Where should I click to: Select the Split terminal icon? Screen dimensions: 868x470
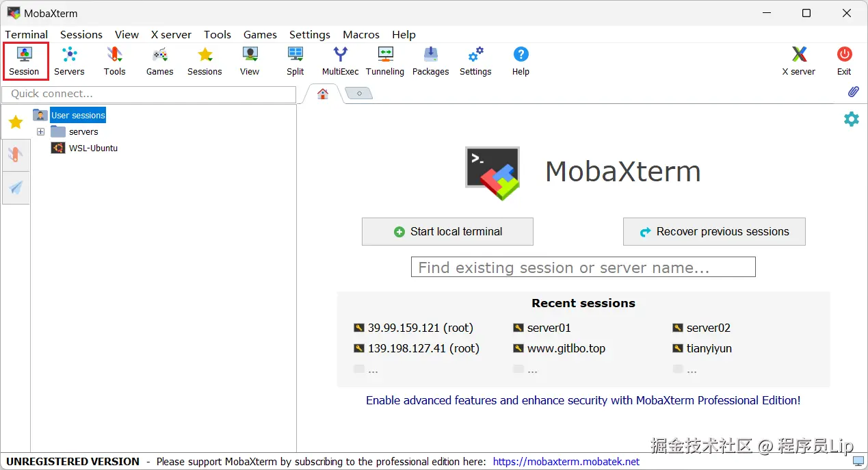[x=295, y=61]
